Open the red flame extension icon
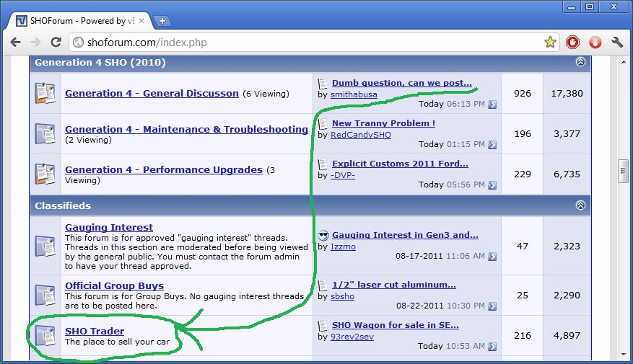 click(595, 42)
